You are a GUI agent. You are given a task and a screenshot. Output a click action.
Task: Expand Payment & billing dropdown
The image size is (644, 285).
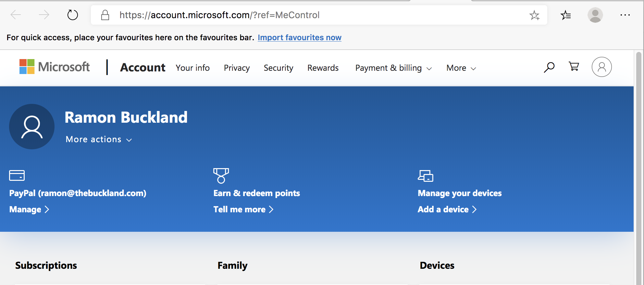tap(393, 68)
